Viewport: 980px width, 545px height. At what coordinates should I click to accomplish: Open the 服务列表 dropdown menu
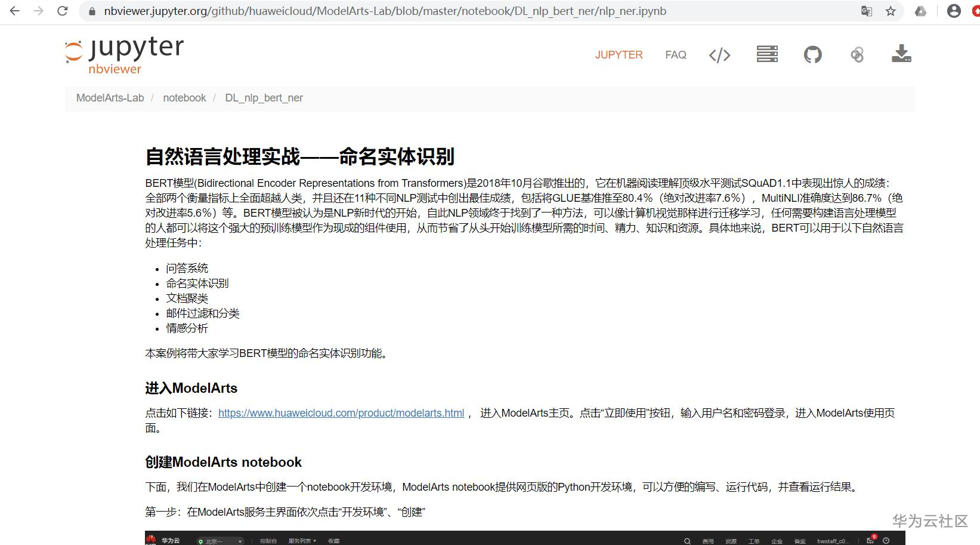[x=301, y=541]
